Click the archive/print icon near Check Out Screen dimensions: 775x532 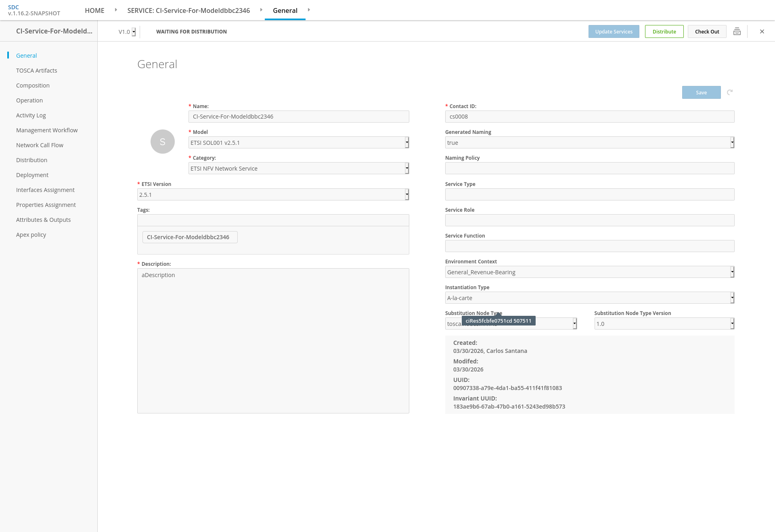click(x=737, y=31)
